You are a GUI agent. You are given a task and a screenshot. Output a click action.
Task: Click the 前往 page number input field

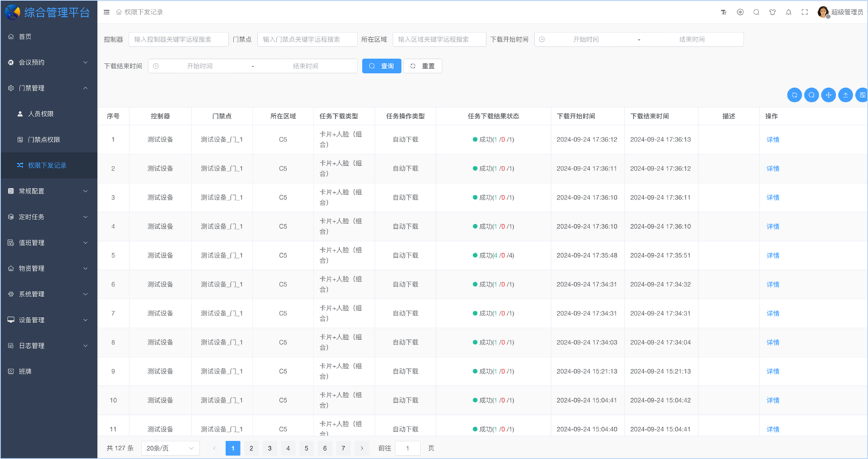coord(407,447)
